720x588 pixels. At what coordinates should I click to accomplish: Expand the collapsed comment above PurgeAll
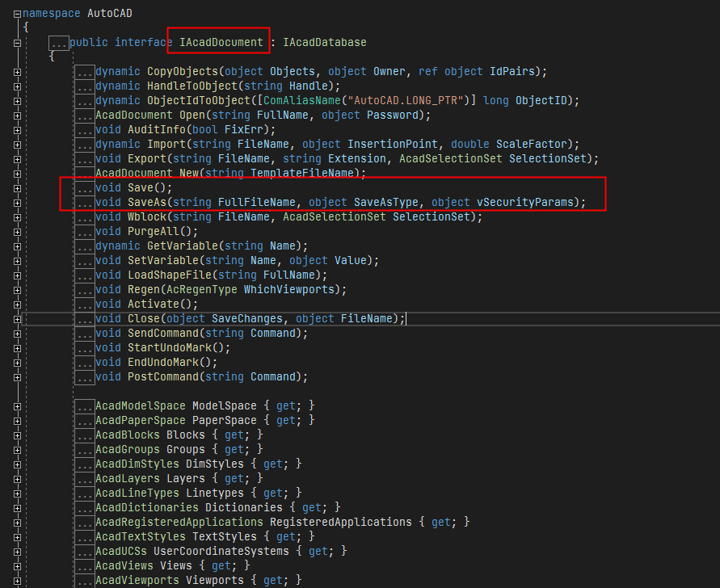point(83,231)
